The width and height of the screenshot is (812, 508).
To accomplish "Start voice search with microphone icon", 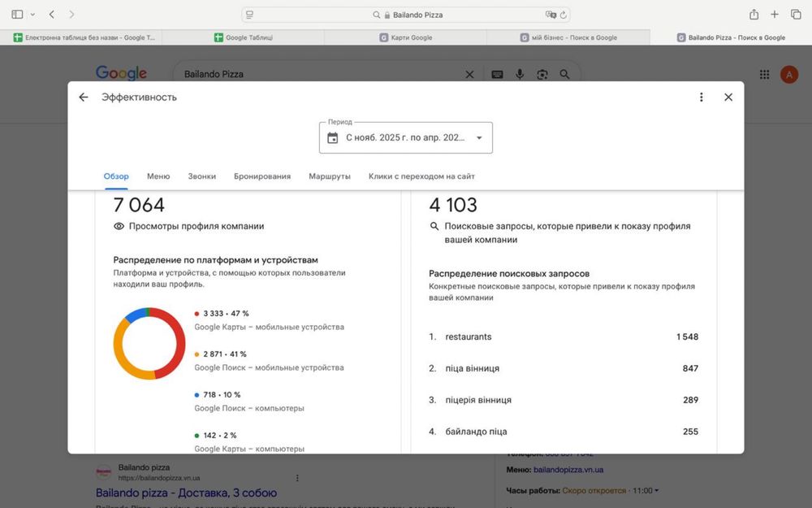I will click(520, 74).
